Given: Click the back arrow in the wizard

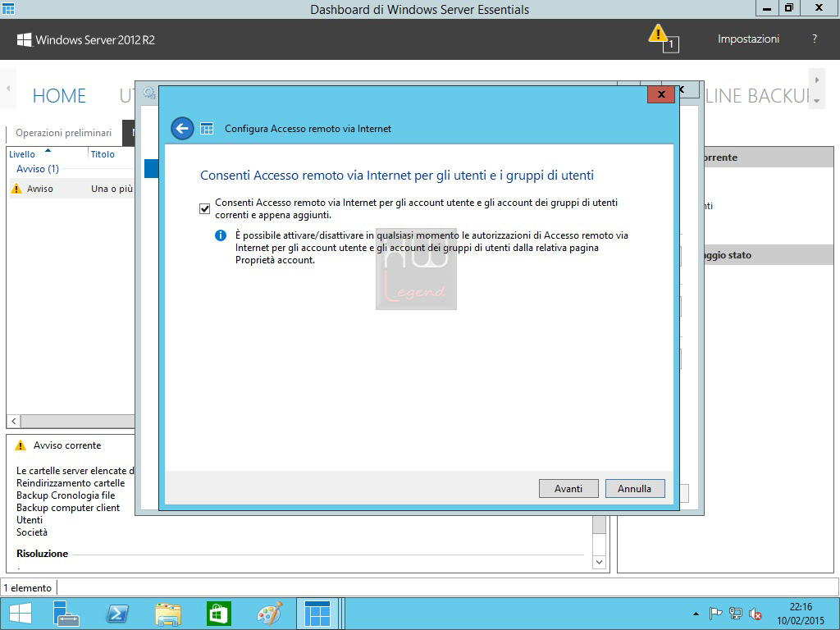Looking at the screenshot, I should click(x=182, y=129).
